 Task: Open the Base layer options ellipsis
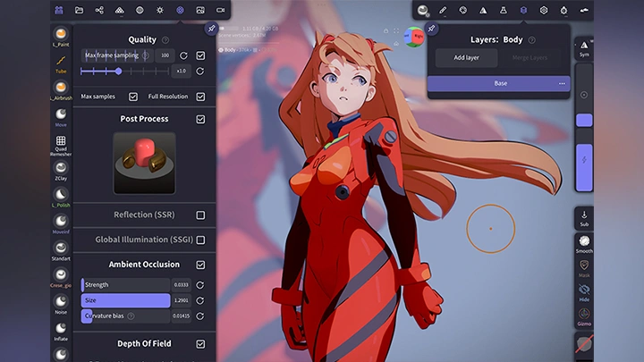[x=562, y=83]
